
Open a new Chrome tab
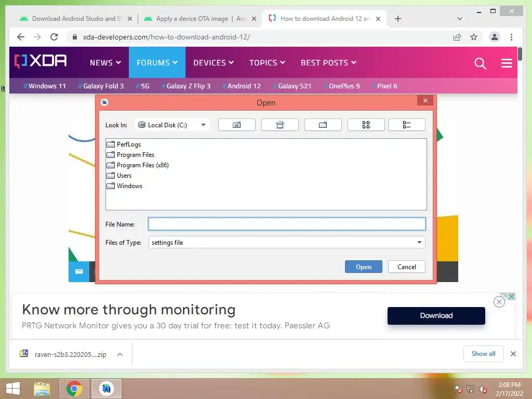[x=398, y=19]
